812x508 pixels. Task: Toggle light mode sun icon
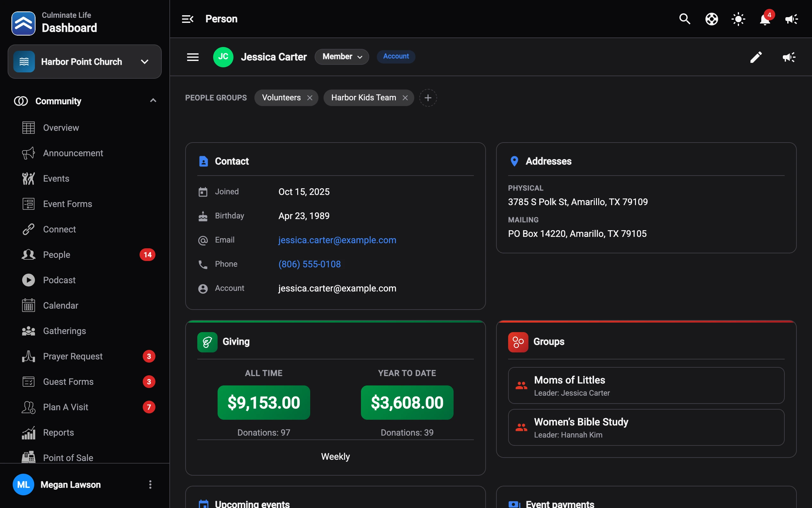tap(738, 19)
